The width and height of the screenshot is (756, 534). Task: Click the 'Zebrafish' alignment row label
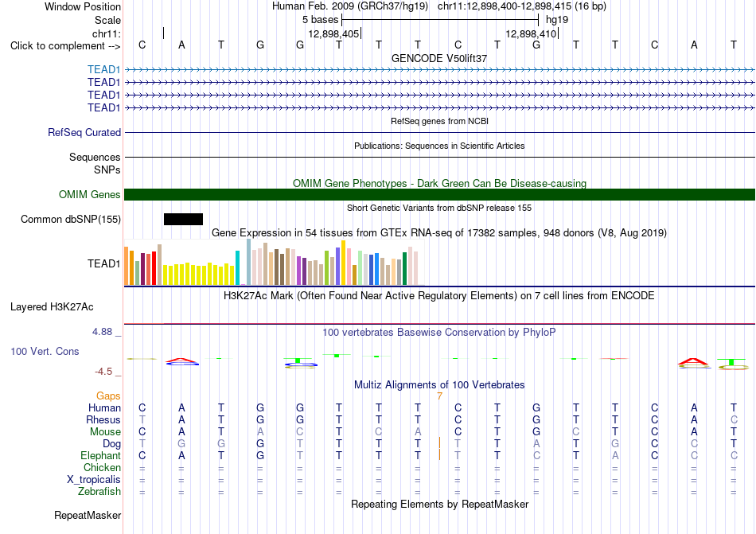pyautogui.click(x=99, y=492)
